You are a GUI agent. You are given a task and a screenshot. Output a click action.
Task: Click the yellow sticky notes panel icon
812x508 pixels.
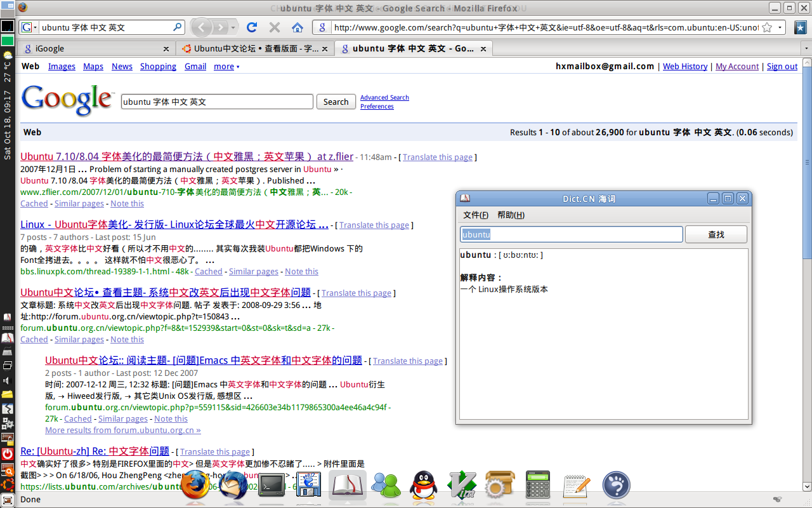pyautogui.click(x=8, y=394)
